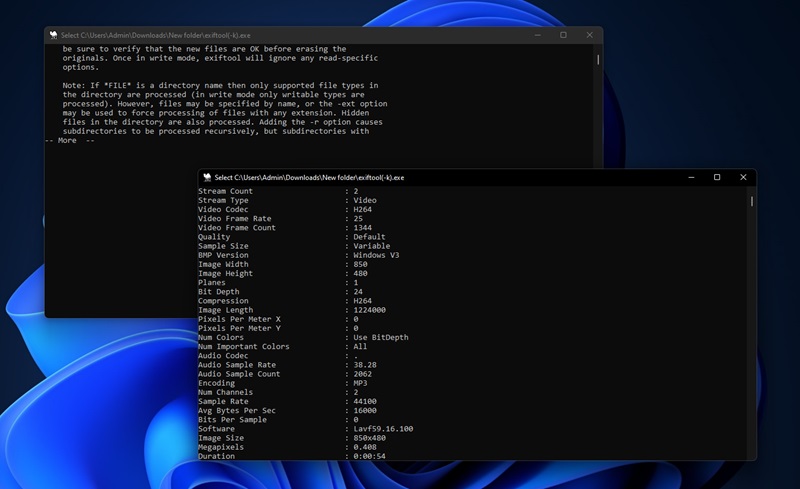Close the back exiftool help window
This screenshot has height=489, width=800.
[x=589, y=35]
